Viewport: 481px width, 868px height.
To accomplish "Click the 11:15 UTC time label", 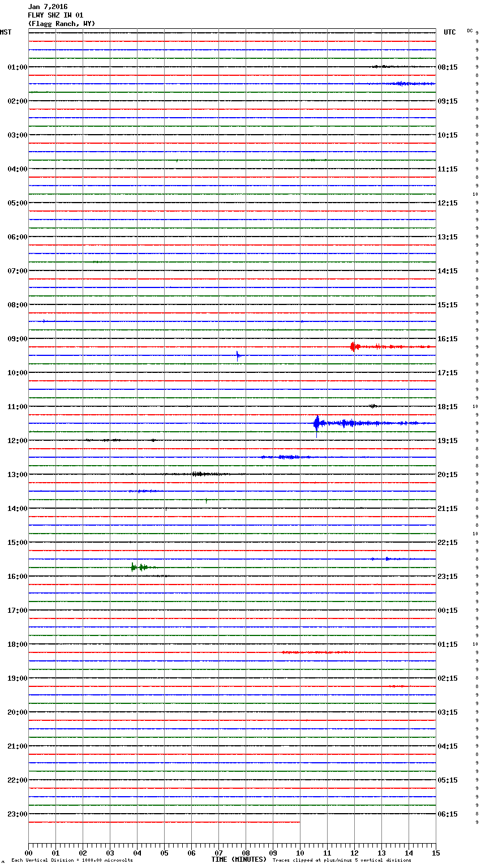I will [x=448, y=169].
